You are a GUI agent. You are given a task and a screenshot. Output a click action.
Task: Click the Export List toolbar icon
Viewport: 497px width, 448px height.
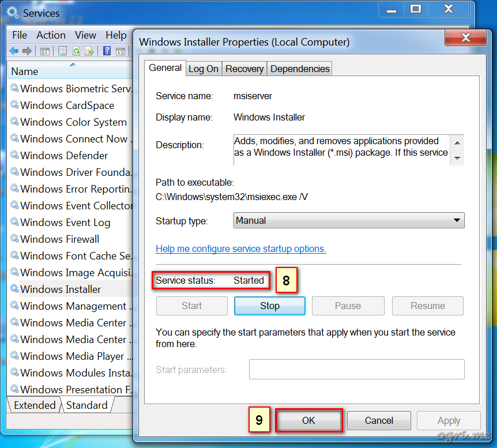(x=90, y=51)
